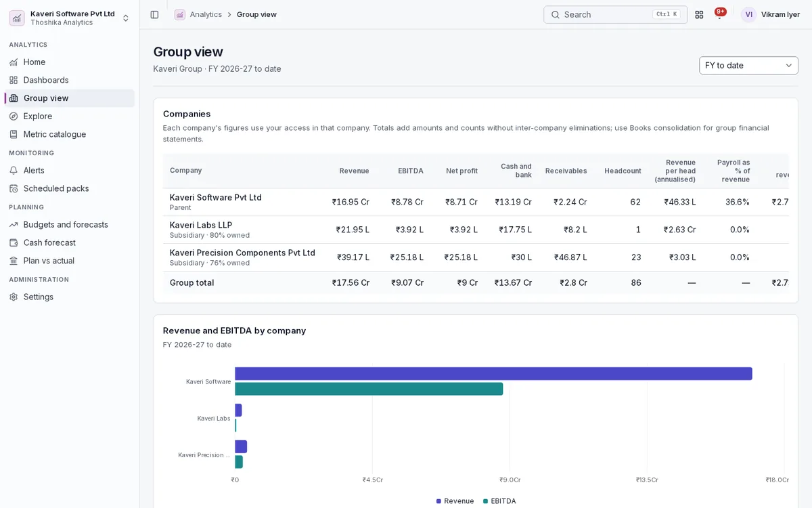
Task: Open the FY to date period dropdown
Action: coord(748,66)
